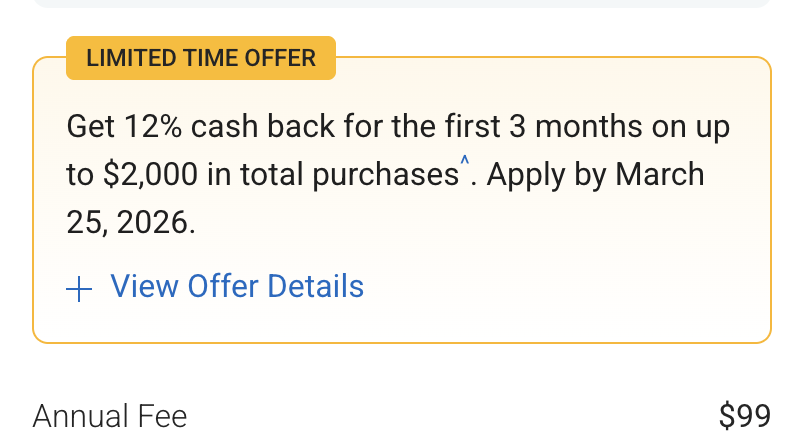Image resolution: width=806 pixels, height=444 pixels.
Task: Click the plus icon beside View Offer Details
Action: [79, 289]
